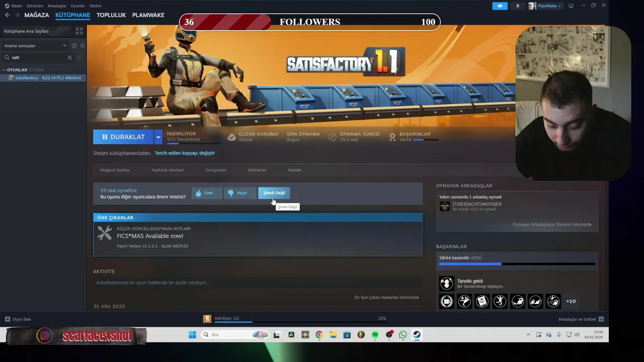Show hidden tray icons chevron
Image resolution: width=644 pixels, height=362 pixels.
click(x=528, y=335)
